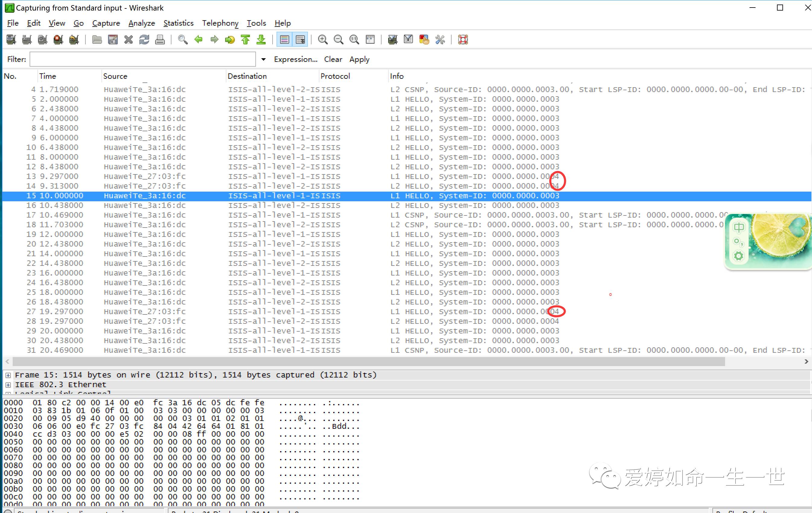Image resolution: width=812 pixels, height=513 pixels.
Task: Click the Apply filter button
Action: (359, 59)
